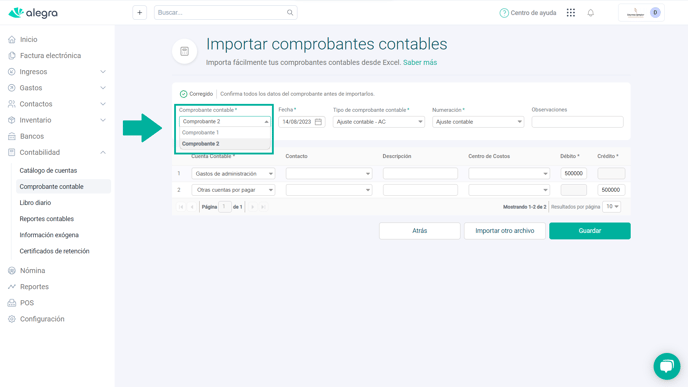Click the Alegra logo

click(33, 13)
